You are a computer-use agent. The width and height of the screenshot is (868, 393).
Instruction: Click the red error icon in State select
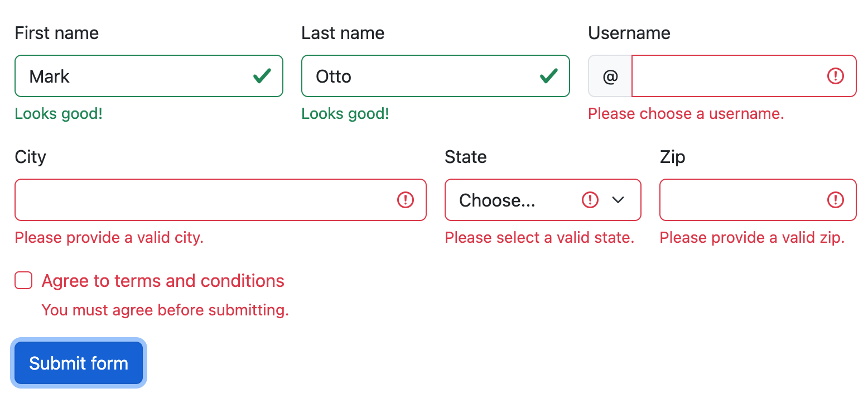590,200
